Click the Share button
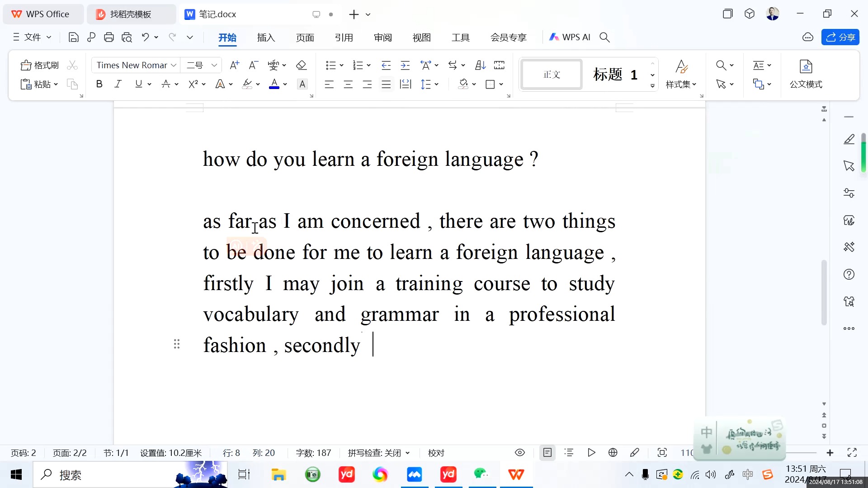Viewport: 868px width, 488px height. [840, 38]
